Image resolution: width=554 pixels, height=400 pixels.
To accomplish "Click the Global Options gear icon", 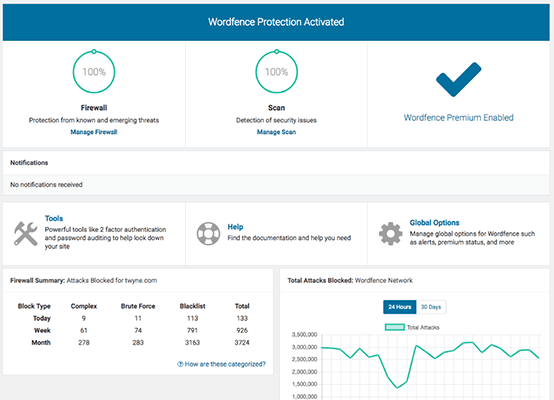I will [x=390, y=233].
